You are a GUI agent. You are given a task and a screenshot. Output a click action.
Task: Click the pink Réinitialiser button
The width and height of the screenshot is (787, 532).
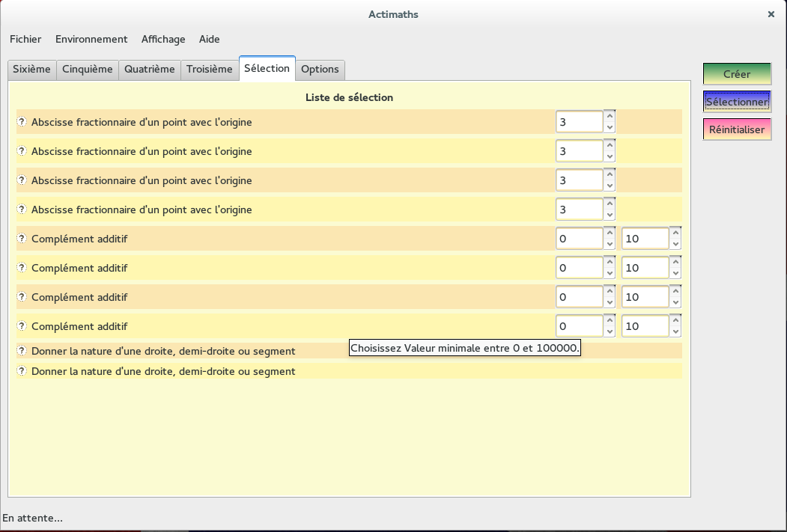tap(737, 129)
